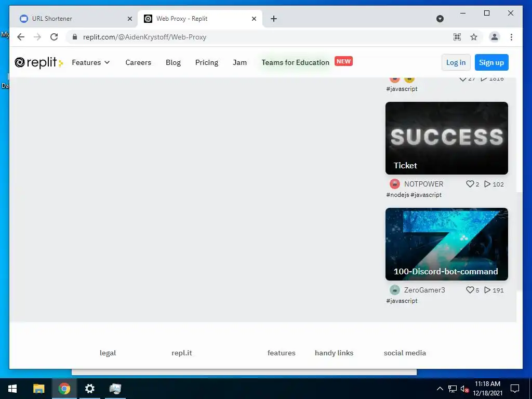Image resolution: width=532 pixels, height=399 pixels.
Task: Go to Pricing
Action: coord(207,62)
